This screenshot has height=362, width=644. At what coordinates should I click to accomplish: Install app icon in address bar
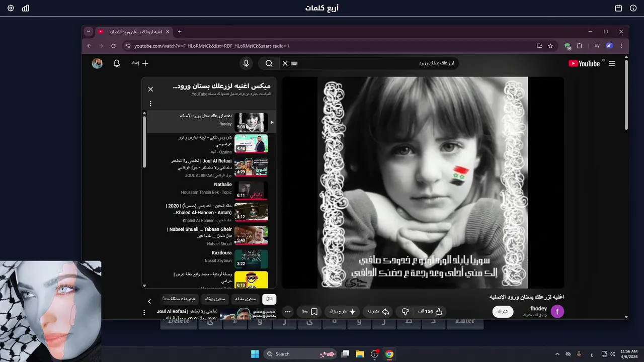[x=539, y=46]
